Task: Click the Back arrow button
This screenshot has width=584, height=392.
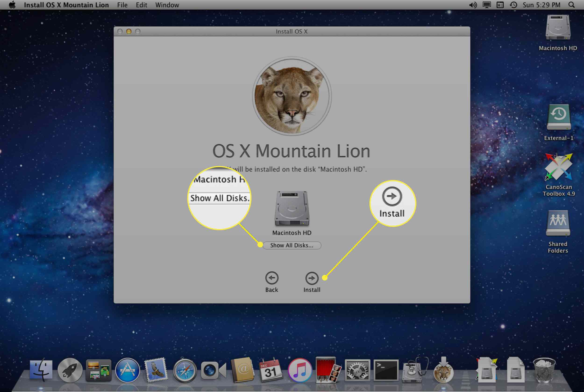Action: (x=272, y=278)
